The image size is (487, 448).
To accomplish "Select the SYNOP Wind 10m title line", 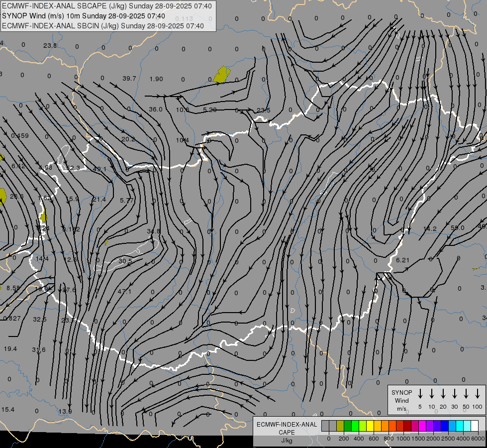I will [x=84, y=16].
